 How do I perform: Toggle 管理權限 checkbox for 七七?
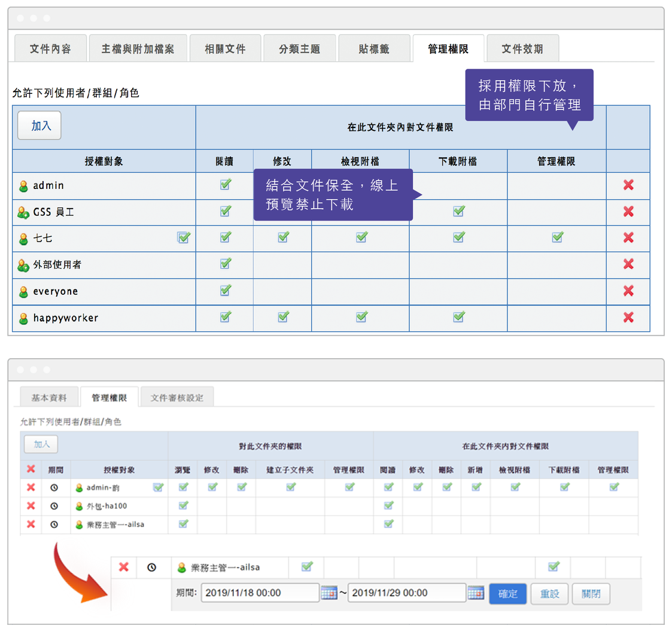pos(557,237)
